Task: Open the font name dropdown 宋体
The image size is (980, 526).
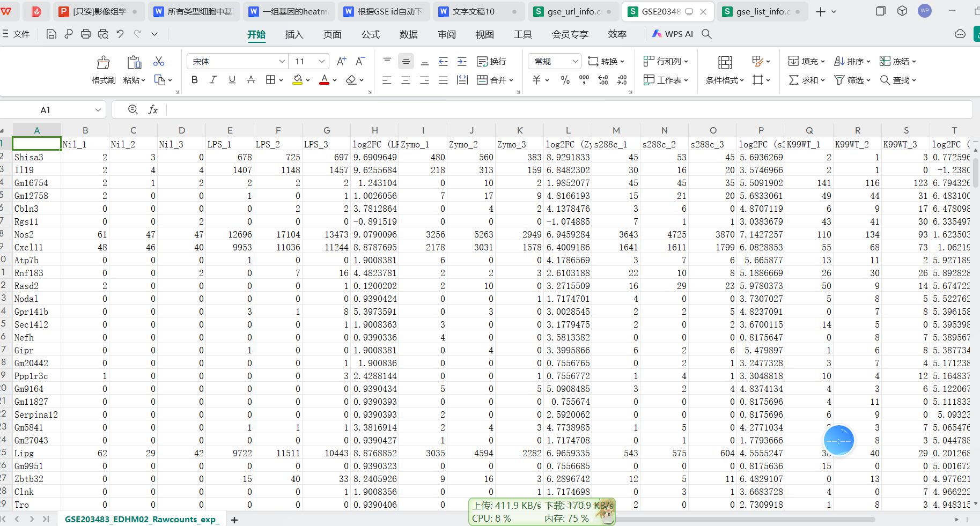Action: point(238,61)
